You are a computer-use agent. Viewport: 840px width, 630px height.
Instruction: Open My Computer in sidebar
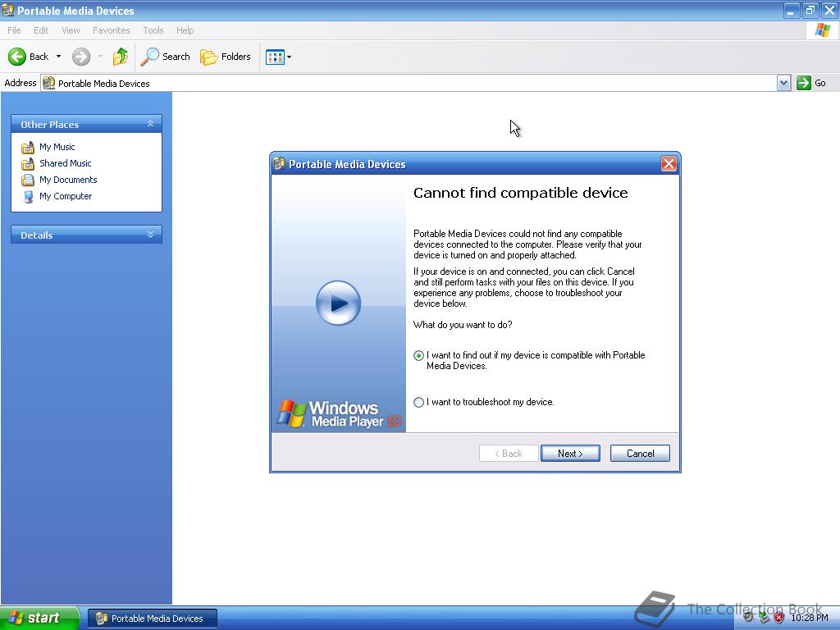[66, 197]
